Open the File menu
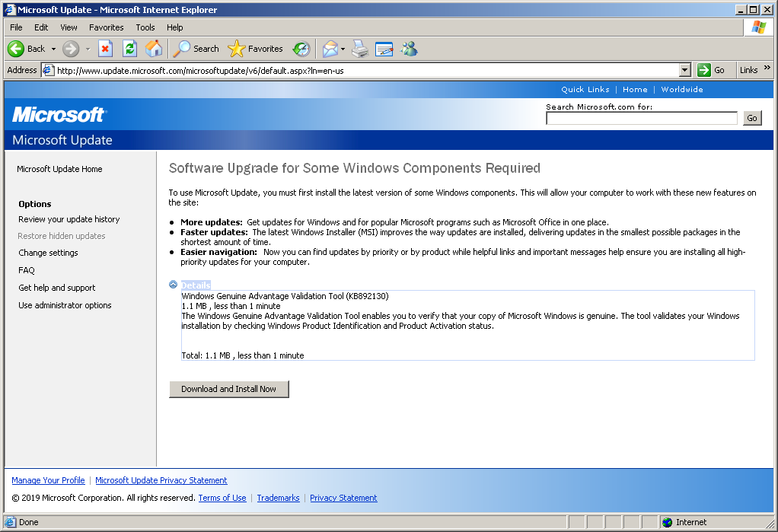 pos(16,27)
